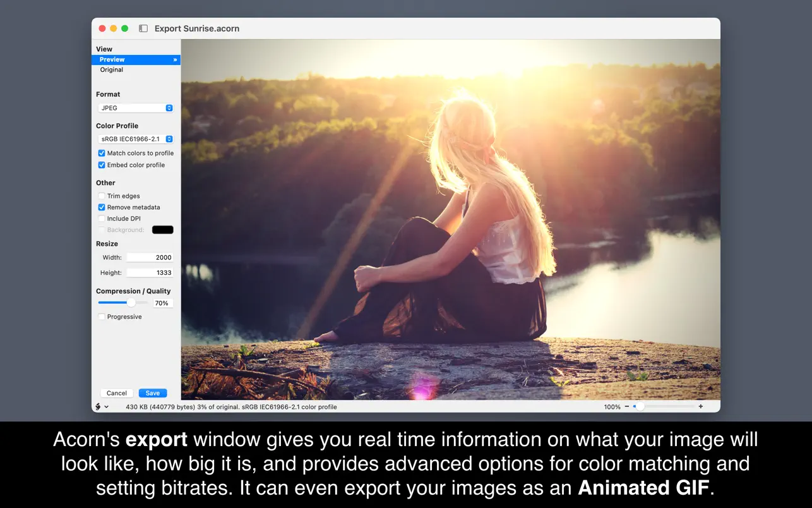The height and width of the screenshot is (508, 812).
Task: Click the Width input field
Action: coord(150,258)
